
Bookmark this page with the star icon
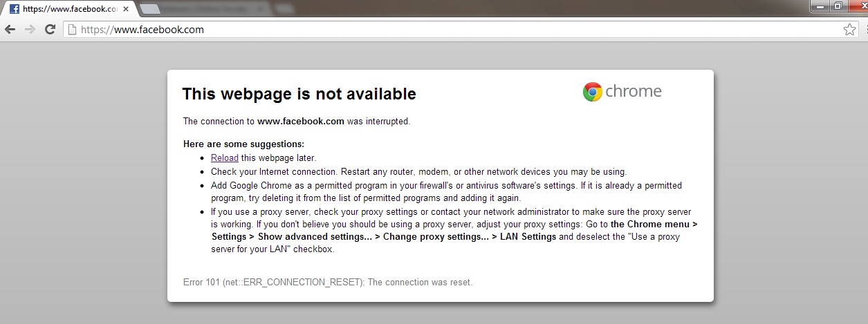click(849, 30)
